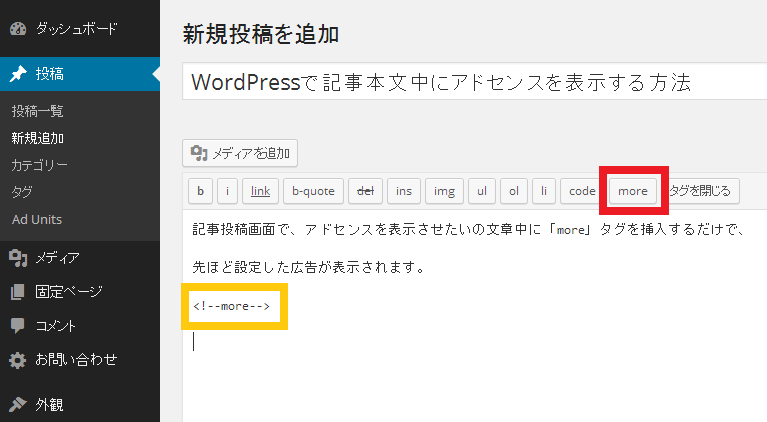
Task: Open タグ submenu item
Action: click(22, 192)
